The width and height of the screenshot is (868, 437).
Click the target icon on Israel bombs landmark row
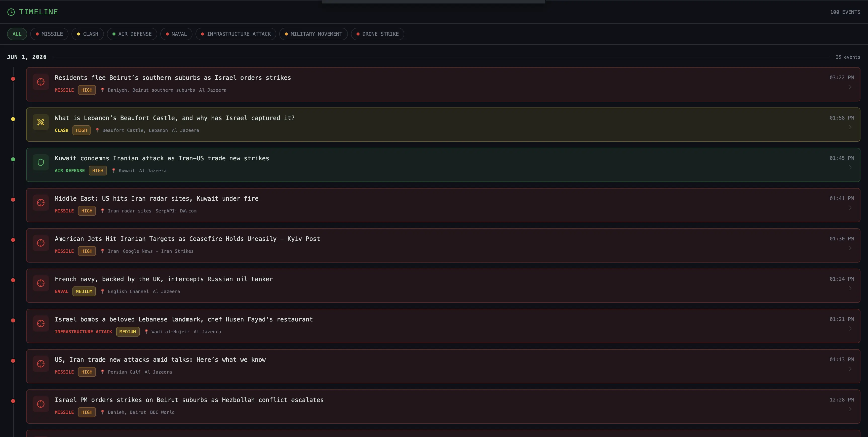[x=41, y=324]
